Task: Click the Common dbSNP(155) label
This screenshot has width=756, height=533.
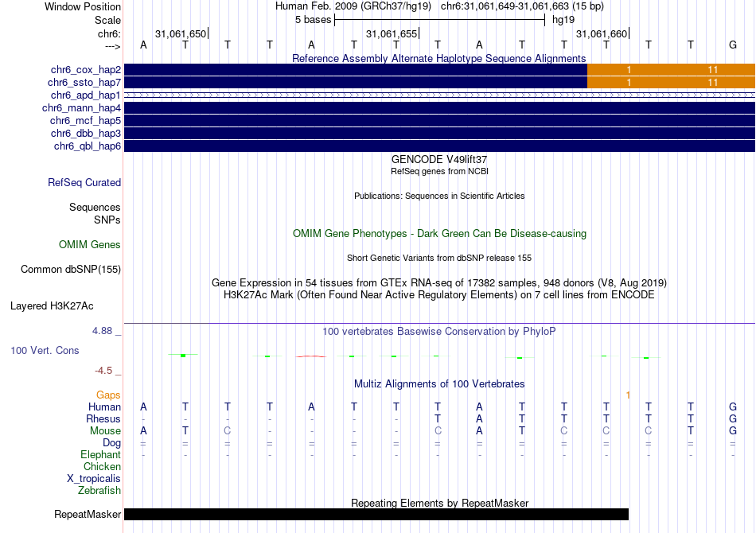Action: click(x=71, y=270)
